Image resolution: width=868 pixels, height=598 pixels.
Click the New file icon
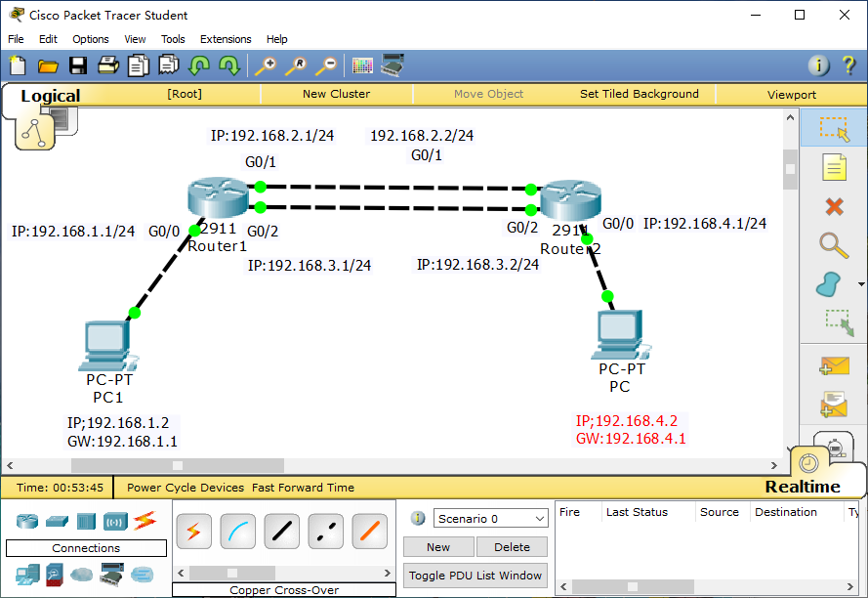tap(18, 65)
